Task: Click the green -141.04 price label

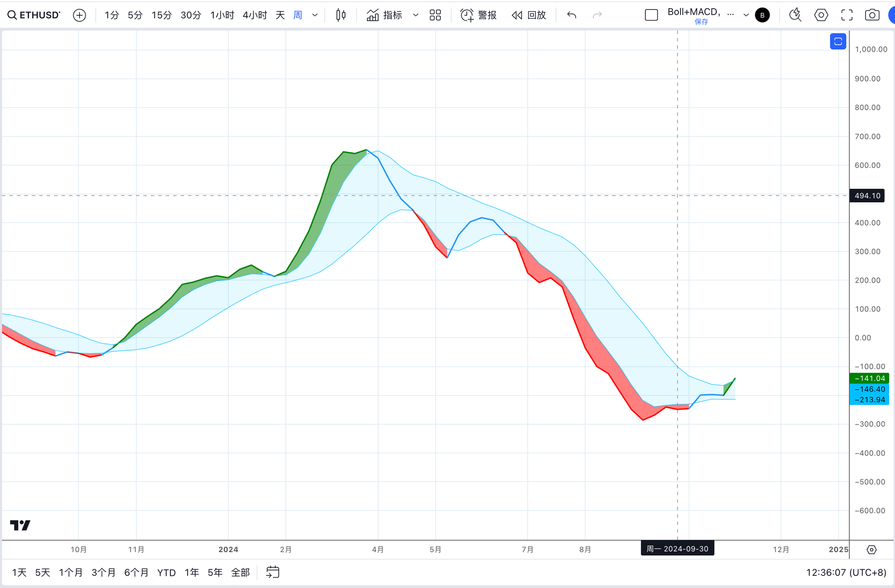Action: pos(869,379)
